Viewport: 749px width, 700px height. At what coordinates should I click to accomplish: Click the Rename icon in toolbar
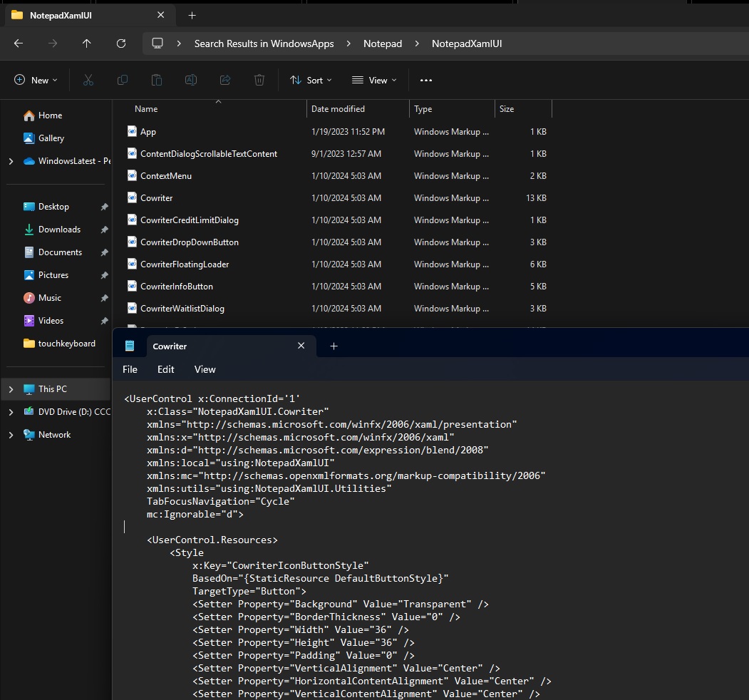tap(191, 81)
